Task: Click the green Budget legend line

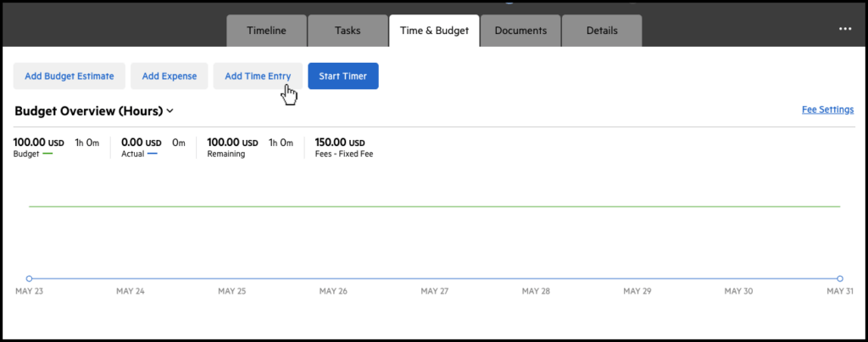Action: point(47,154)
